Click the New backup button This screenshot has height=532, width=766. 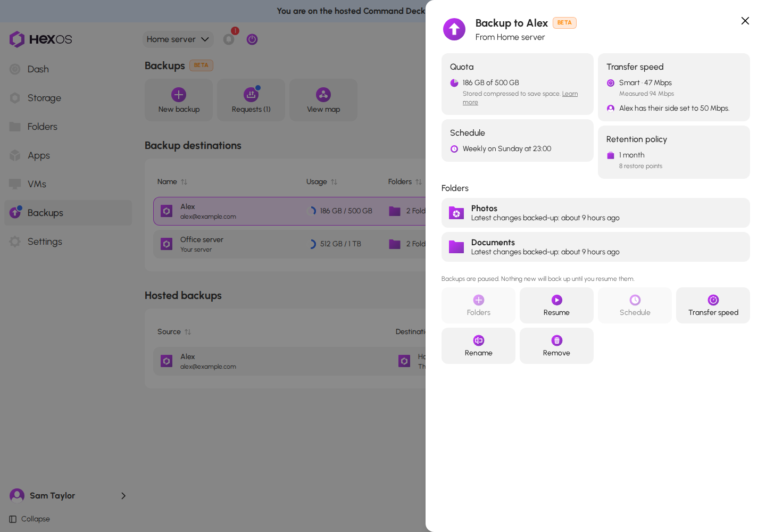pyautogui.click(x=179, y=100)
